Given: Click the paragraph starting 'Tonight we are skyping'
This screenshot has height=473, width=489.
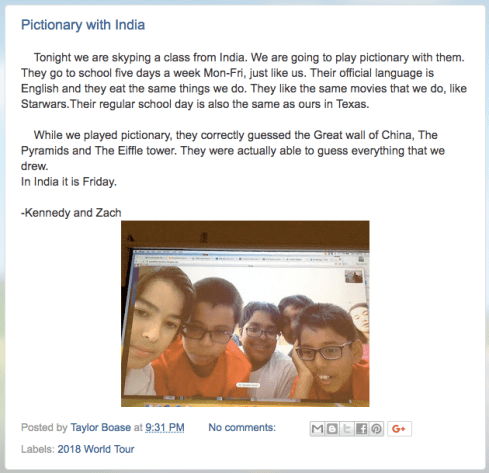Looking at the screenshot, I should (244, 81).
